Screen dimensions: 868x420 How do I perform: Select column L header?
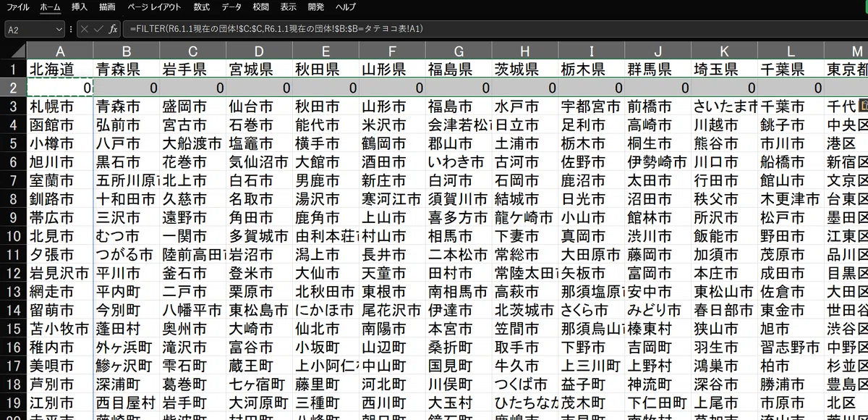click(791, 50)
